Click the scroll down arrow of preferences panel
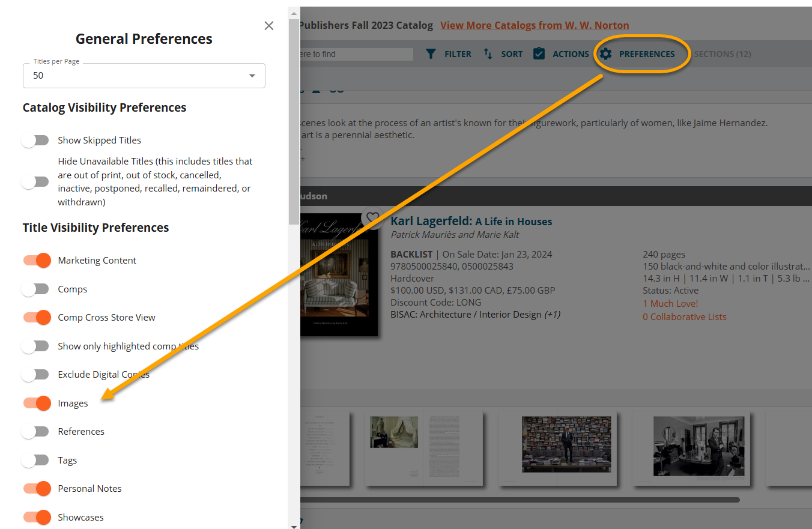Image resolution: width=812 pixels, height=529 pixels. [x=294, y=526]
